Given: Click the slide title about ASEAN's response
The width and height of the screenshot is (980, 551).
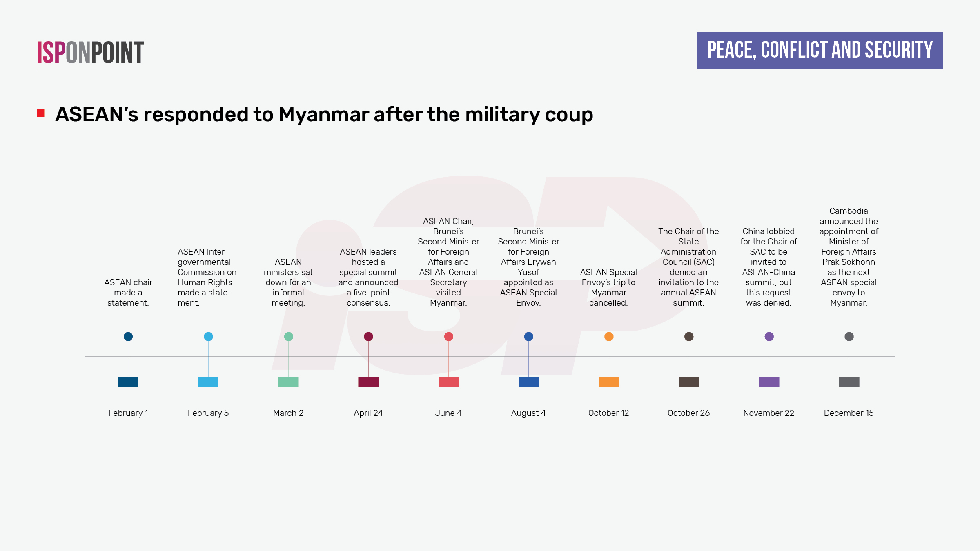Looking at the screenshot, I should click(x=324, y=114).
